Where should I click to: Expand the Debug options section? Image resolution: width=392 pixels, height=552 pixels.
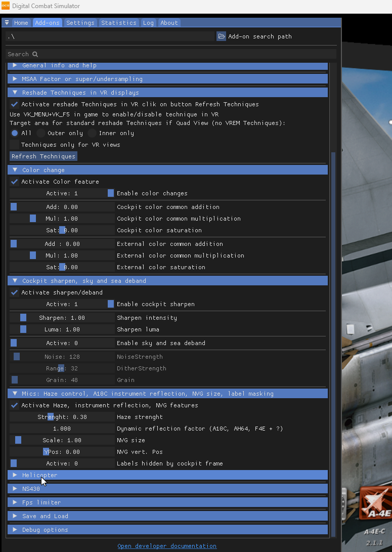pos(167,530)
